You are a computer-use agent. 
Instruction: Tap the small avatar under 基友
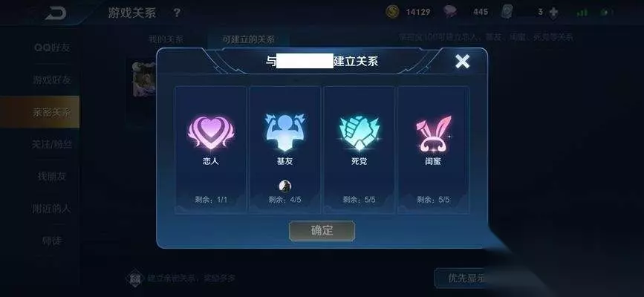tap(284, 186)
